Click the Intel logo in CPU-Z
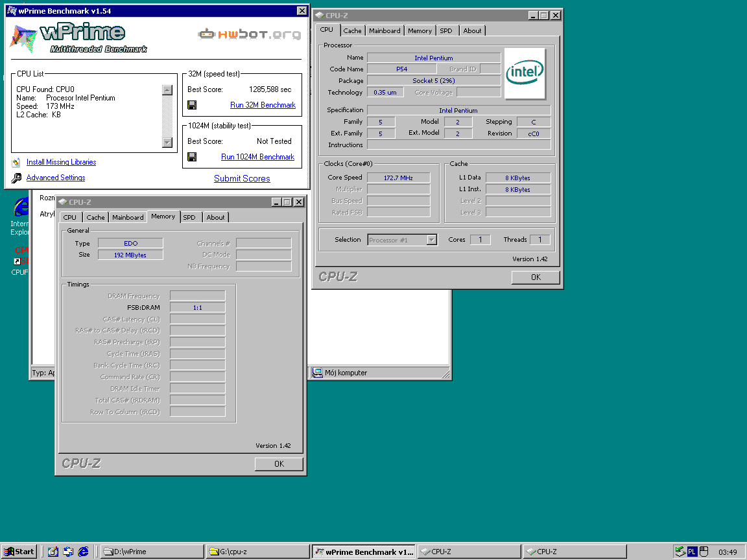The image size is (747, 560). click(525, 73)
